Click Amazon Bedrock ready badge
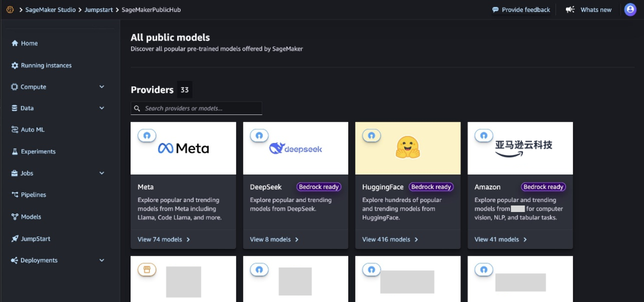644x302 pixels. coord(543,186)
